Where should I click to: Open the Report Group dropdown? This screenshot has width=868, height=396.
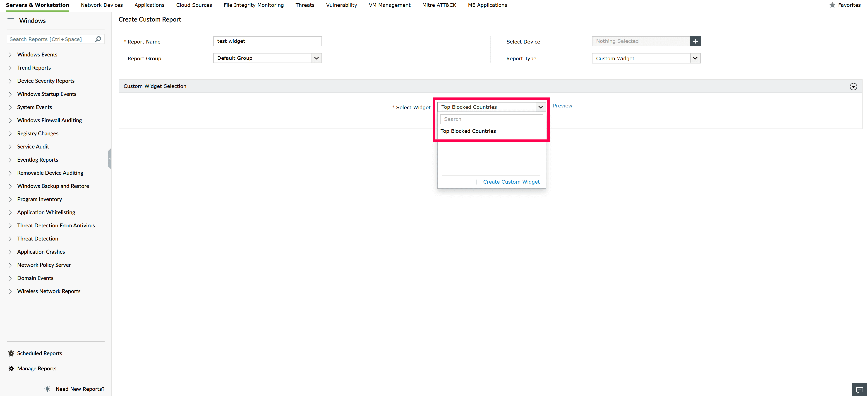tap(316, 58)
